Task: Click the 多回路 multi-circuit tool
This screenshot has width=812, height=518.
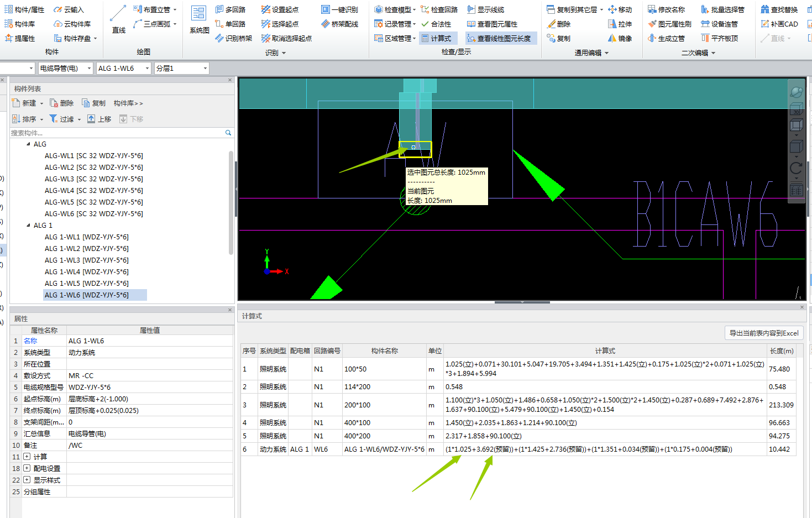Action: pyautogui.click(x=230, y=9)
